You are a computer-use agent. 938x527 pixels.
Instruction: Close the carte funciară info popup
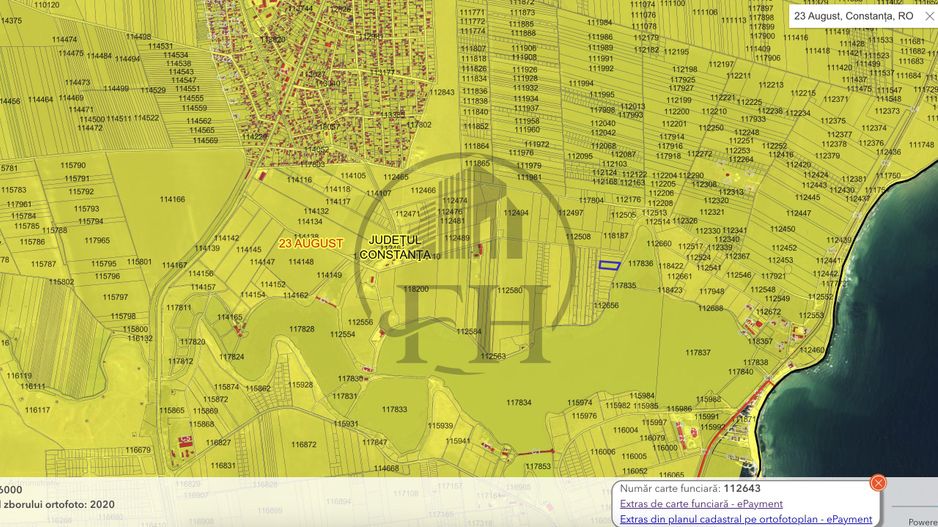[x=878, y=483]
